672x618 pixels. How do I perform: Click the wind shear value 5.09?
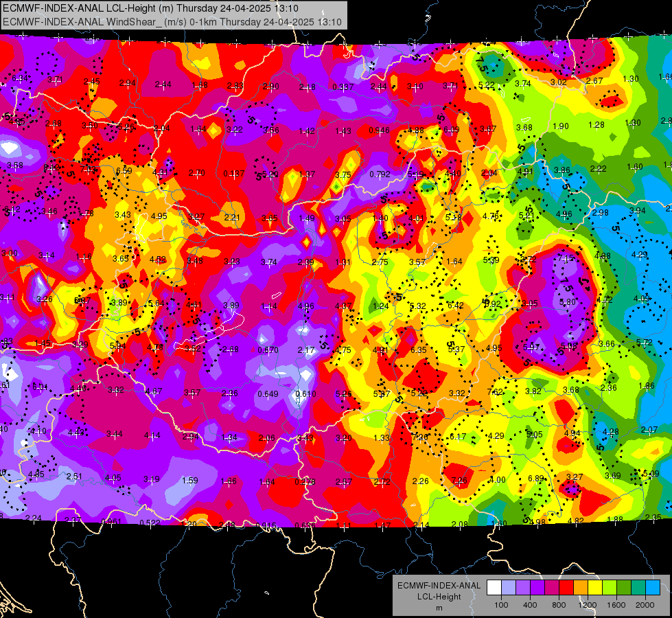pos(651,474)
